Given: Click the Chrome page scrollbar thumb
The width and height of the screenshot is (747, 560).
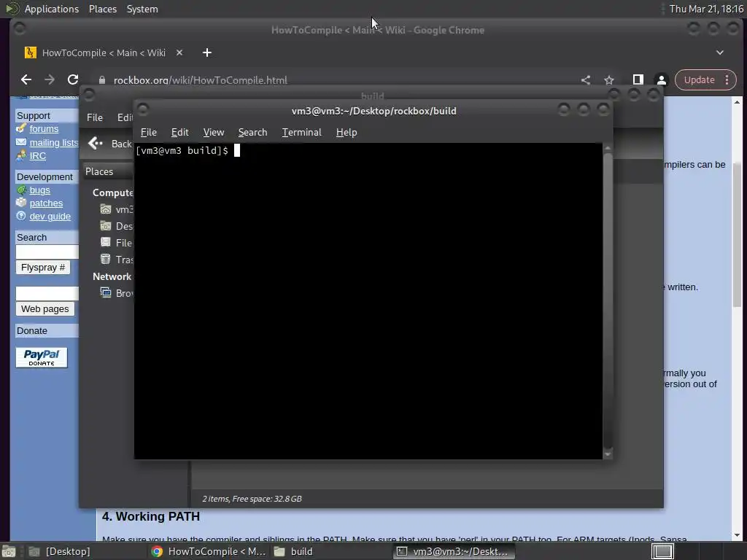Looking at the screenshot, I should click(737, 234).
